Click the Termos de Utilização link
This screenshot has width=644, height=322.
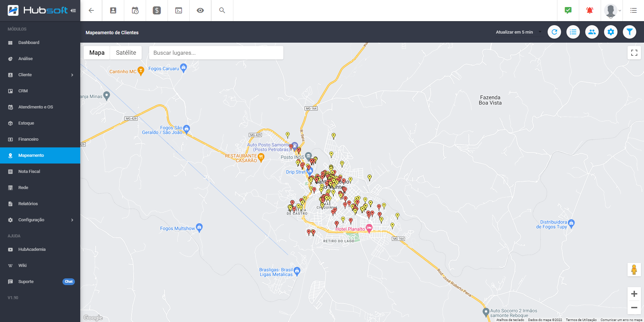(x=581, y=320)
